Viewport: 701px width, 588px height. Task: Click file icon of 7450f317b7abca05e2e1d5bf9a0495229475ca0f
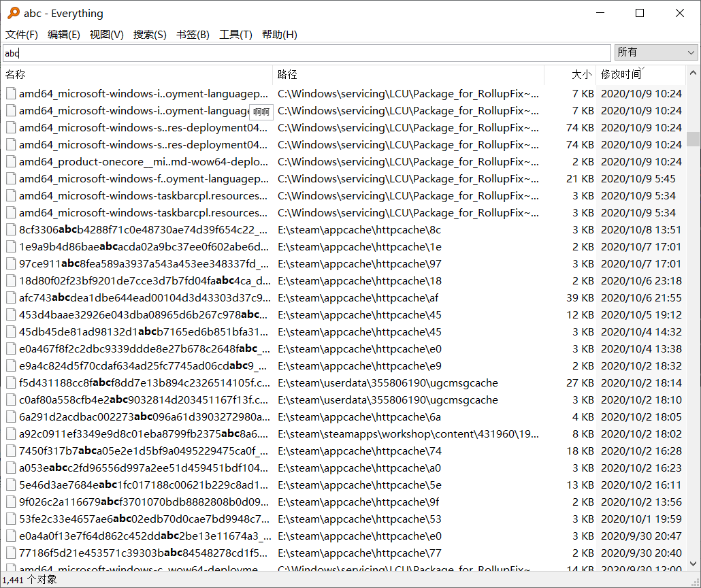11,451
